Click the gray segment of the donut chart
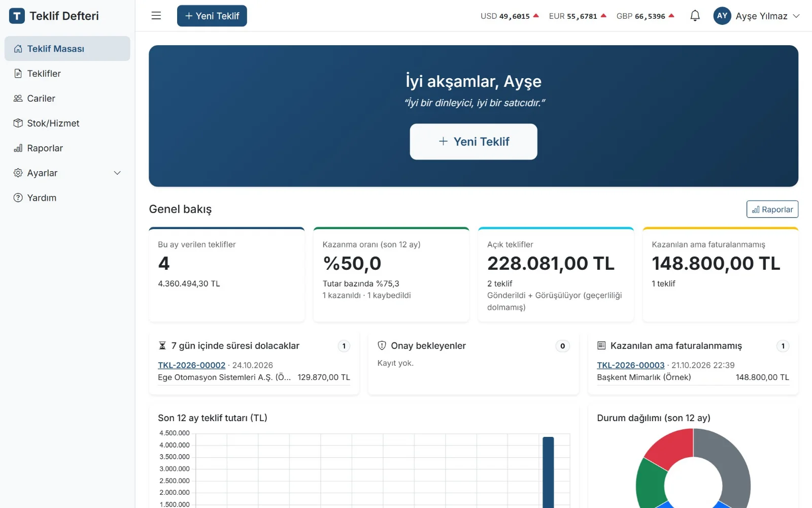 click(x=729, y=465)
